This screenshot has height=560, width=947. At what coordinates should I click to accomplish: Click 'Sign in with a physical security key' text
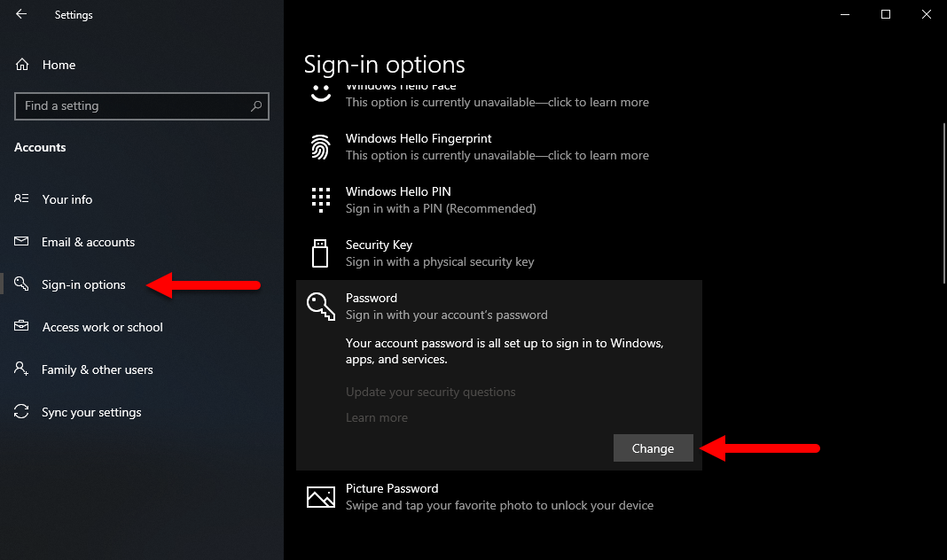tap(440, 261)
